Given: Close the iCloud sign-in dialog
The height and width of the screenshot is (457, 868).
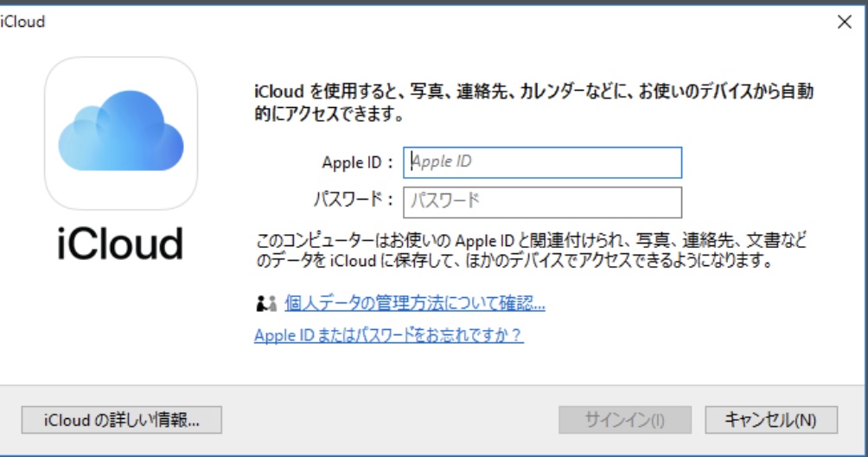Looking at the screenshot, I should tap(844, 22).
